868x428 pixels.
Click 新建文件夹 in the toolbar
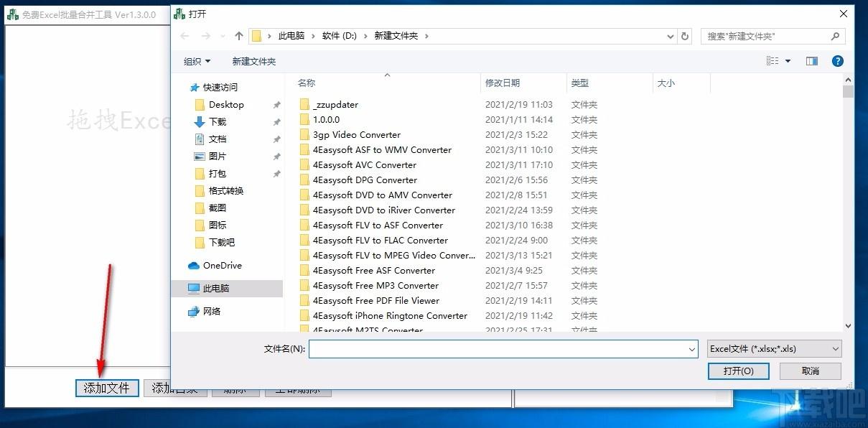pos(253,62)
